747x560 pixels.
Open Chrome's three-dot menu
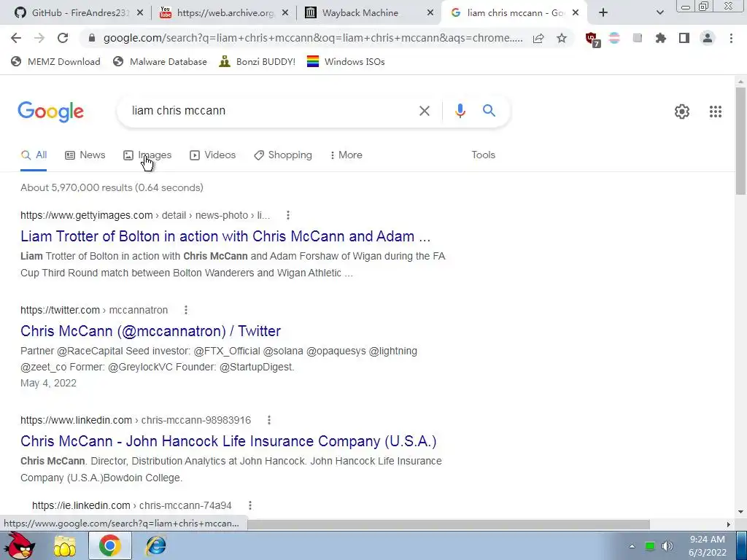[x=731, y=38]
